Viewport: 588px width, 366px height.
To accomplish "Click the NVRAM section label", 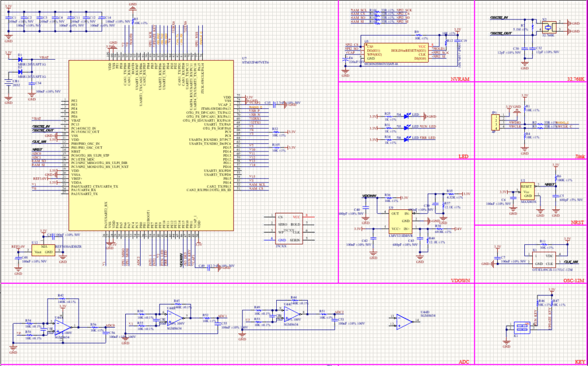I will [x=463, y=79].
